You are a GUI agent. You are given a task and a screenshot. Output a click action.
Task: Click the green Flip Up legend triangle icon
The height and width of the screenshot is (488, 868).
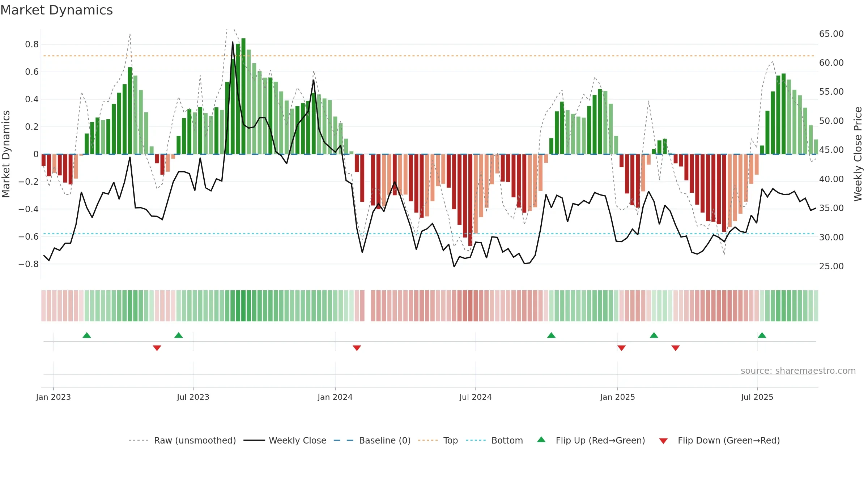click(x=541, y=440)
